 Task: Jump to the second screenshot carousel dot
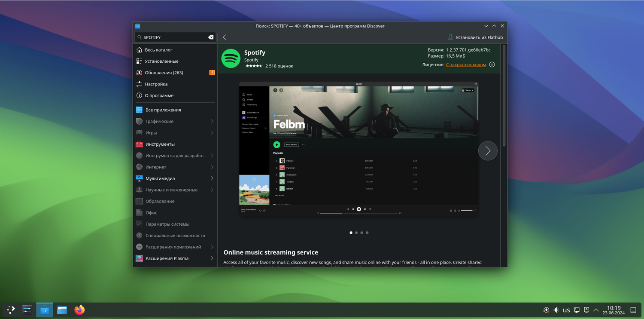point(356,233)
